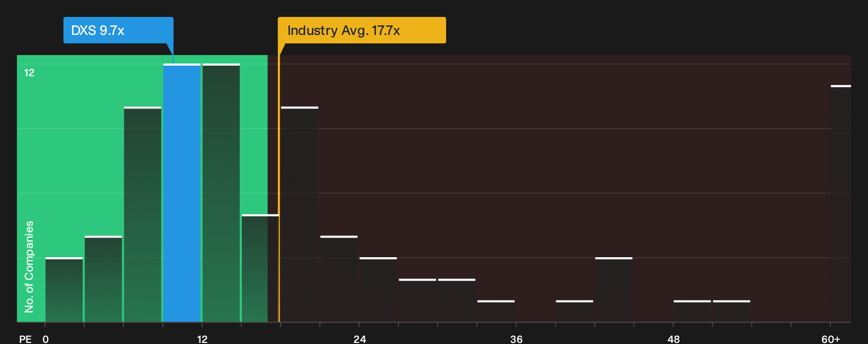Click the Industry Avg. 17.7x label

pos(362,30)
